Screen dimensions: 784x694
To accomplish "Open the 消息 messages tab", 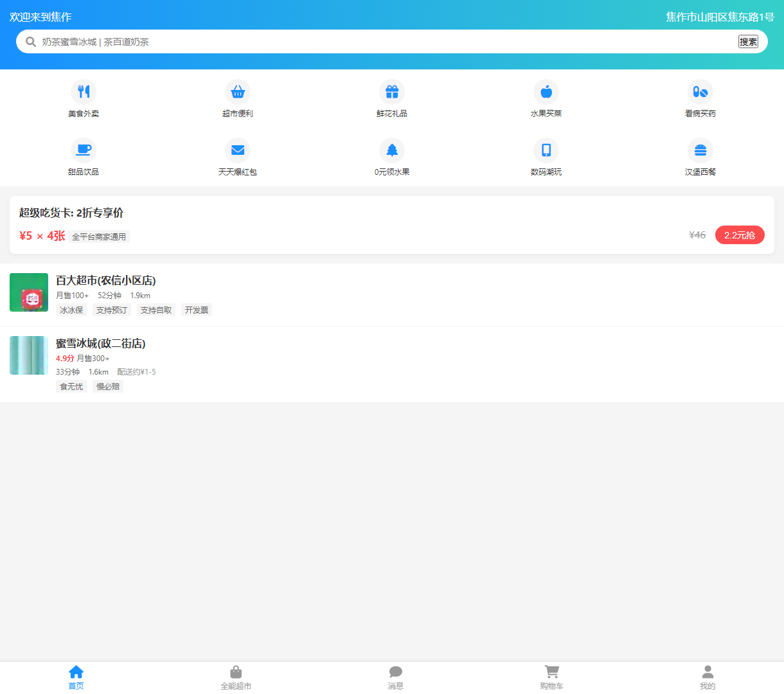I will (396, 677).
